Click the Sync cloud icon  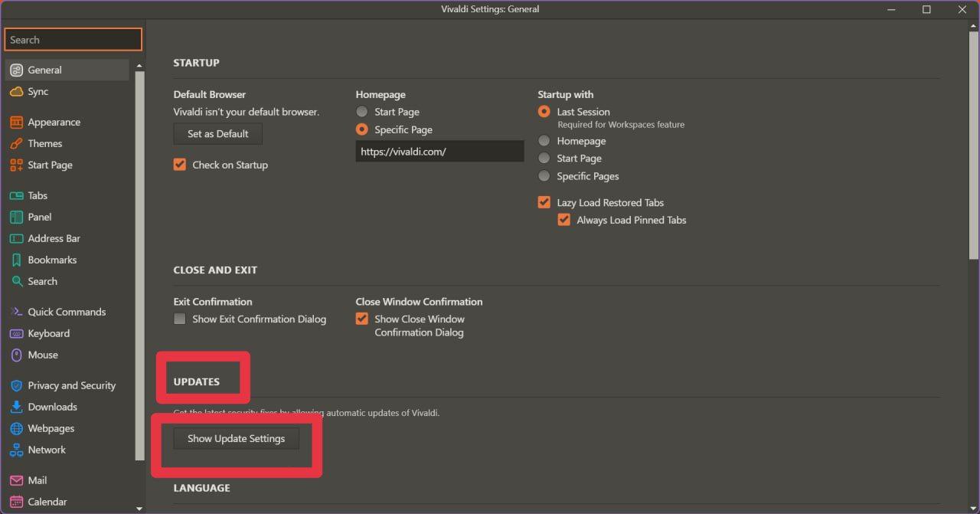coord(16,91)
